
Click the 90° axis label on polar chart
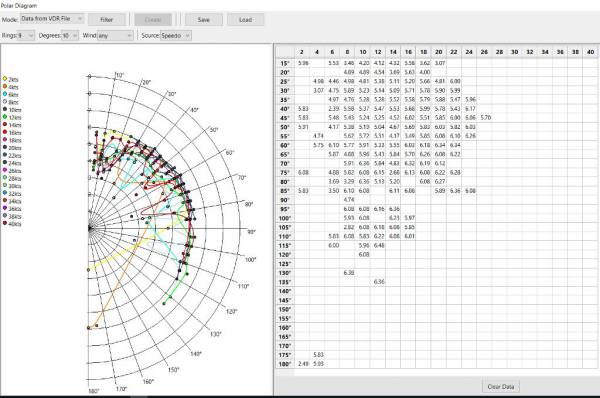(x=251, y=232)
